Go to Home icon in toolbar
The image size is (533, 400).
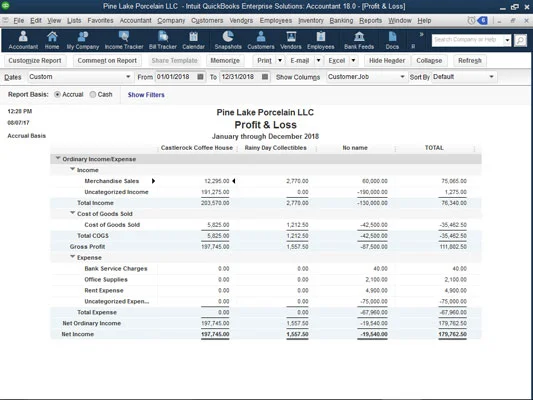pyautogui.click(x=52, y=40)
